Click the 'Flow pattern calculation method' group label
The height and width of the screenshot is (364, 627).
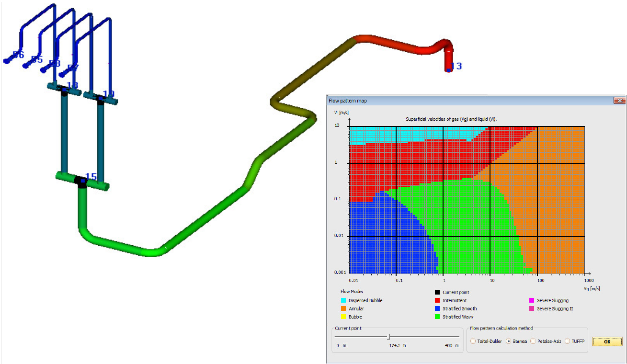pyautogui.click(x=502, y=329)
